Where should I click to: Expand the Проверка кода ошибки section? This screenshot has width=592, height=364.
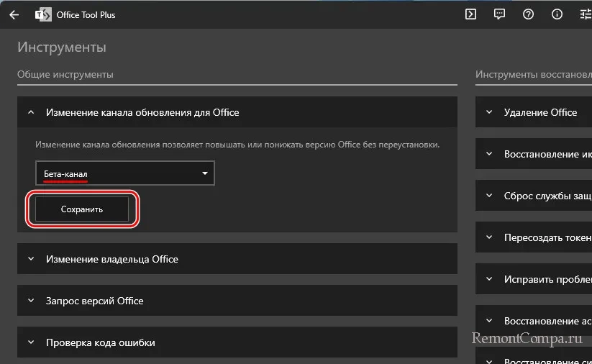point(30,342)
